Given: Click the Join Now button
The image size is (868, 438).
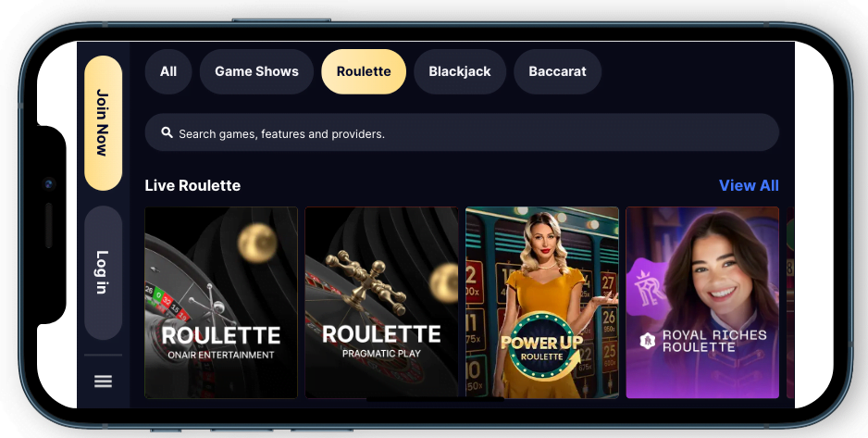Looking at the screenshot, I should 103,123.
